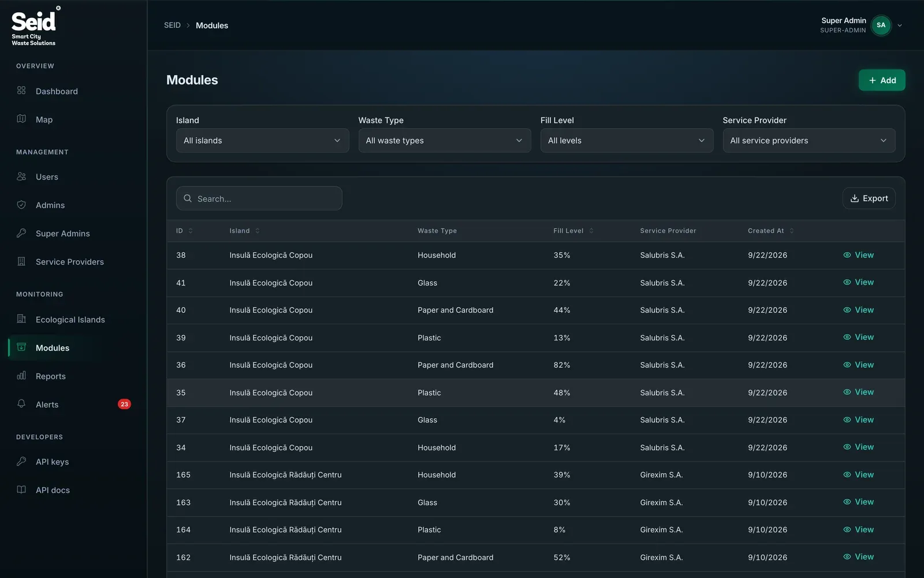
Task: Click the API keys key icon
Action: coord(21,461)
